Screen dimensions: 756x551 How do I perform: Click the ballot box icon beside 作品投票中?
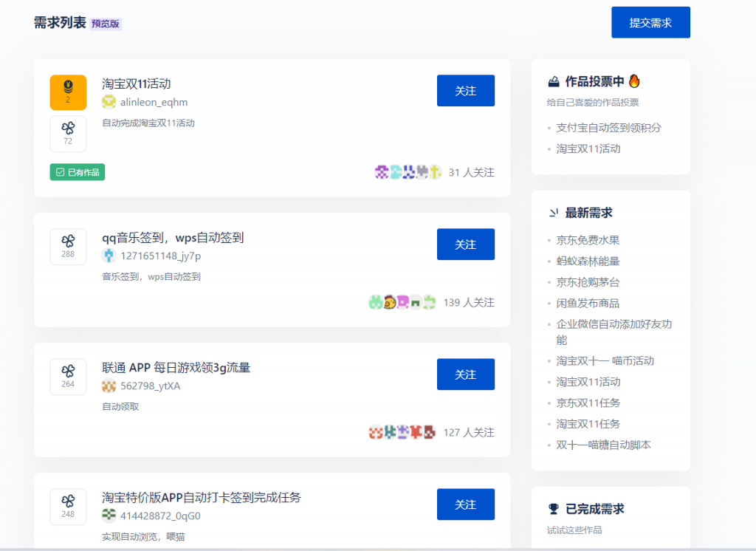[554, 81]
